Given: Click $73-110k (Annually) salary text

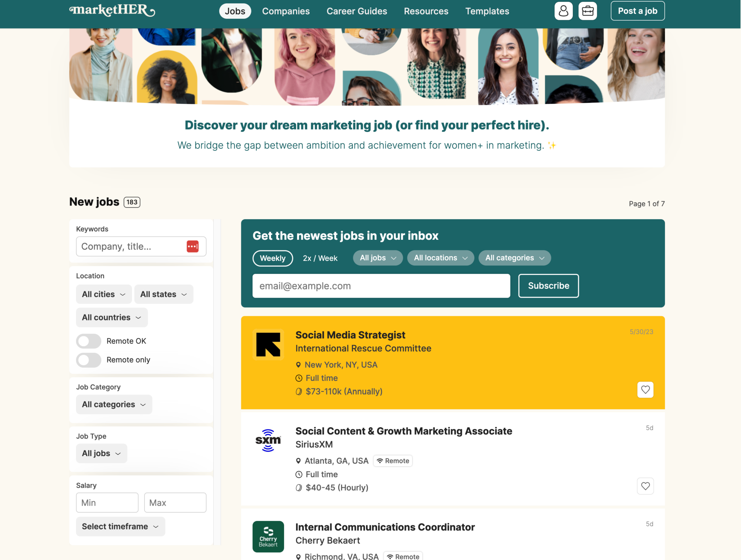Looking at the screenshot, I should [x=344, y=391].
